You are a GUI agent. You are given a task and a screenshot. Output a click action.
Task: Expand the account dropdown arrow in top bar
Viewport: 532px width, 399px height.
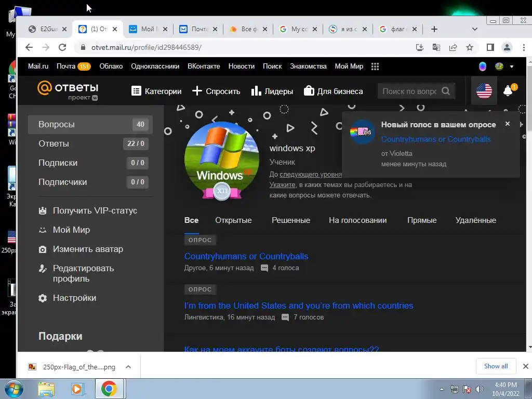click(512, 67)
